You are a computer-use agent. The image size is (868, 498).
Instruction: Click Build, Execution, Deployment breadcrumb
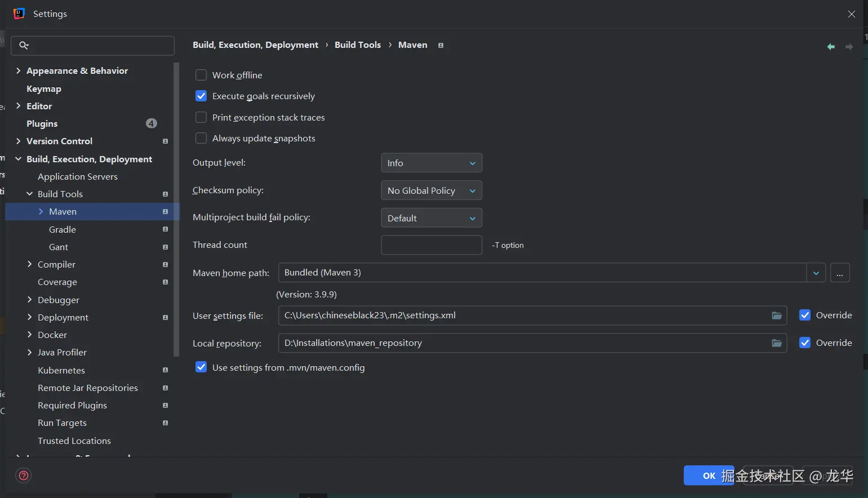255,45
